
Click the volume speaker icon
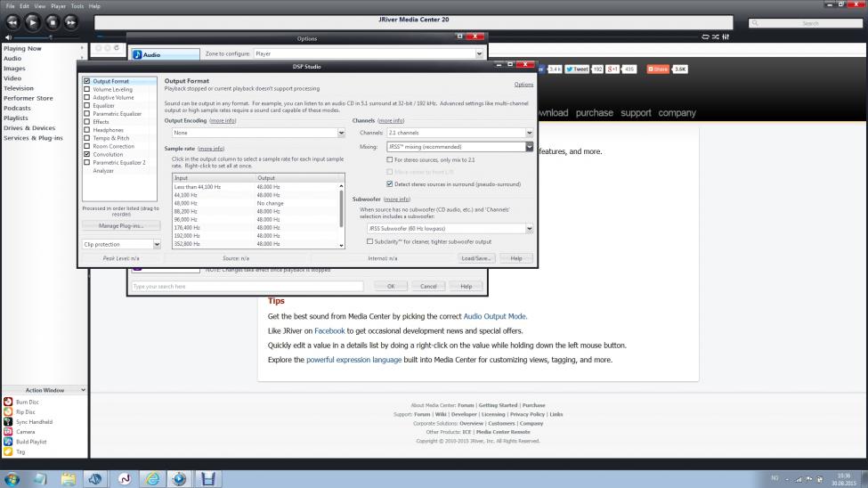tap(8, 37)
